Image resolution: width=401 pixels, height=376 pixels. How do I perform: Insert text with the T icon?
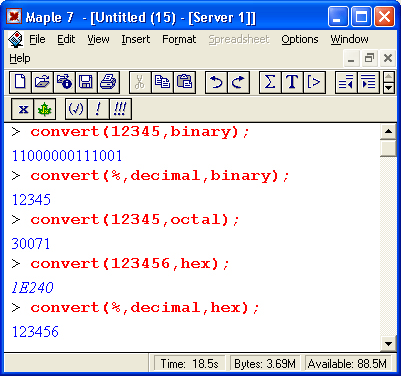(x=292, y=82)
